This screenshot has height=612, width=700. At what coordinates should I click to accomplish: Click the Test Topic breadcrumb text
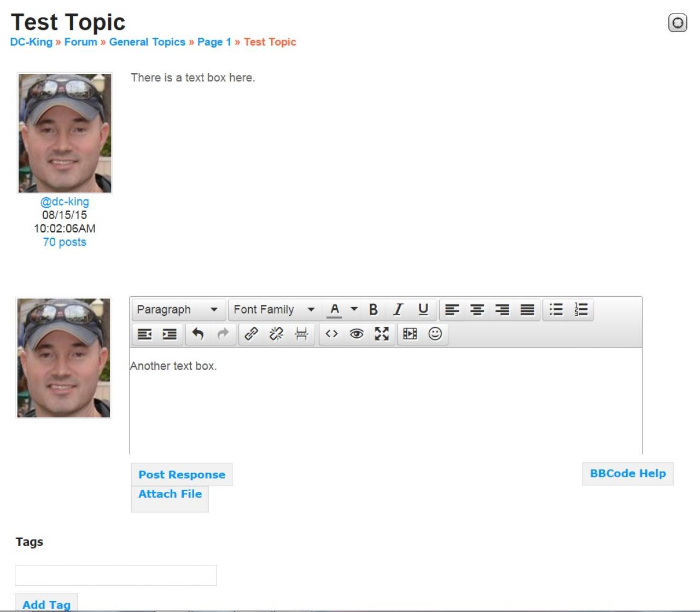(270, 42)
